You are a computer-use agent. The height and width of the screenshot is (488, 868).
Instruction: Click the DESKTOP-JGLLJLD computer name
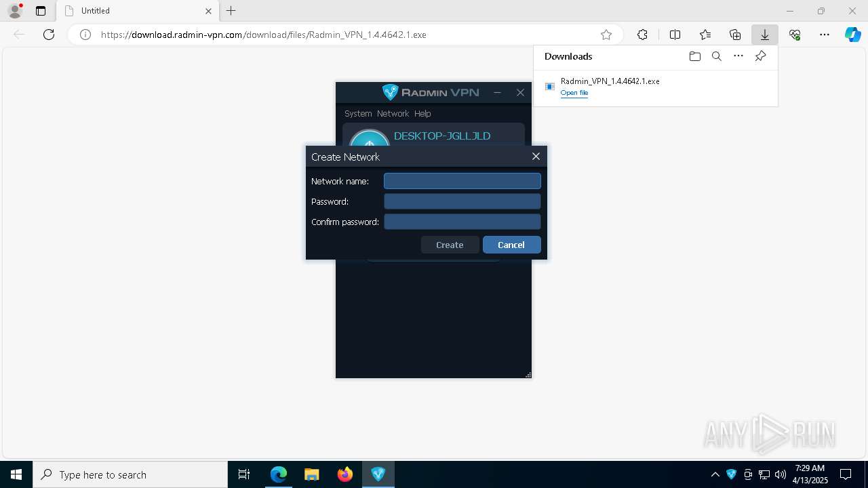[442, 136]
